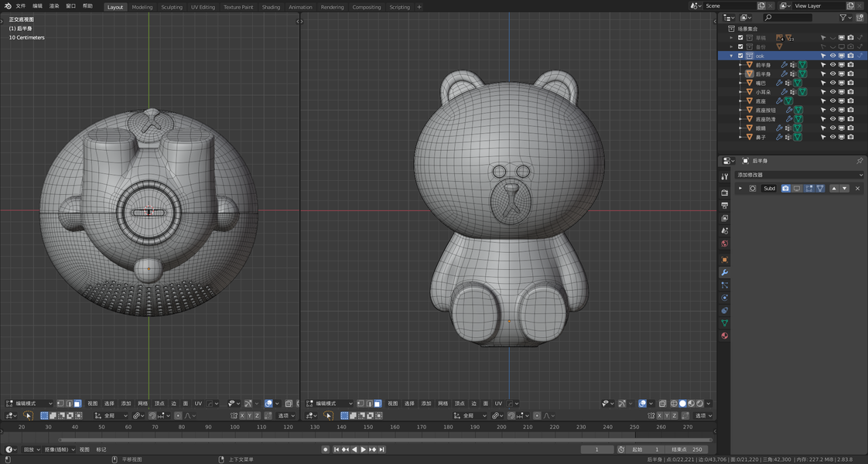Image resolution: width=868 pixels, height=464 pixels.
Task: Click new collection icon in outliner header
Action: 859,18
